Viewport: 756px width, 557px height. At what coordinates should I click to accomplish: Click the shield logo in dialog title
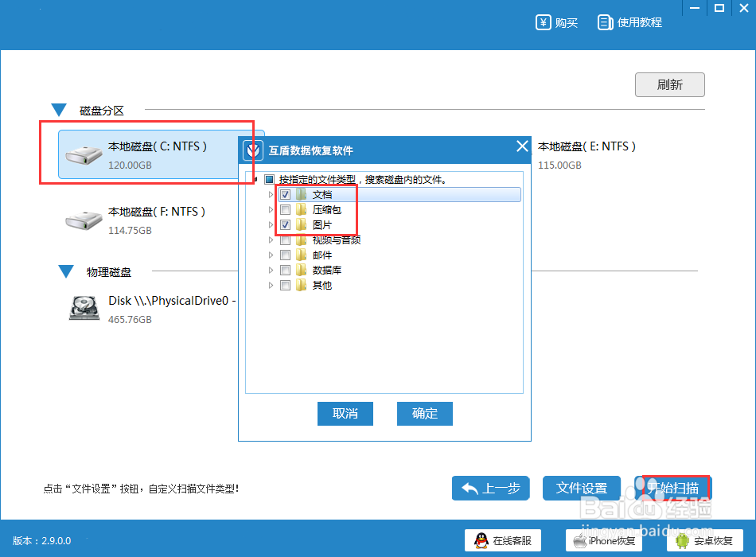(253, 150)
